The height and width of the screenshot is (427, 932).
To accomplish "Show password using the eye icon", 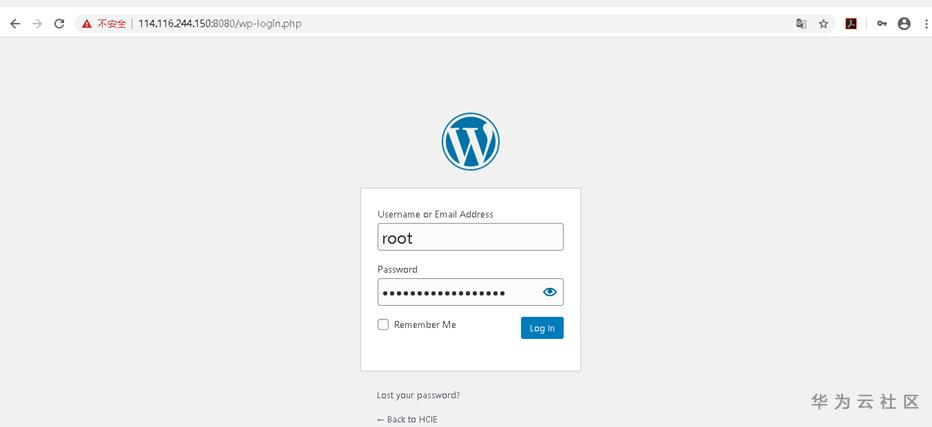I will pyautogui.click(x=550, y=292).
